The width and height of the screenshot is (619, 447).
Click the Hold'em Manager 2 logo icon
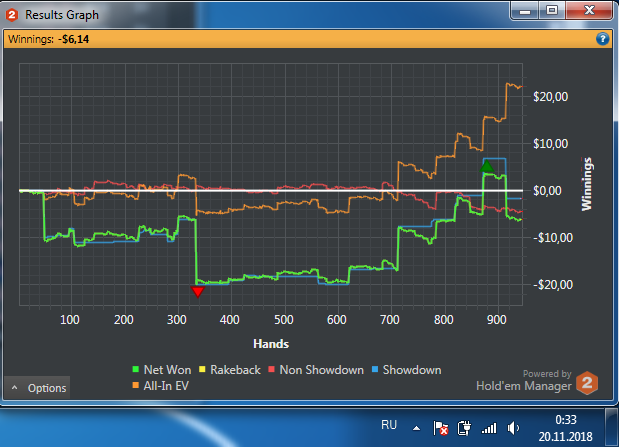pos(587,383)
